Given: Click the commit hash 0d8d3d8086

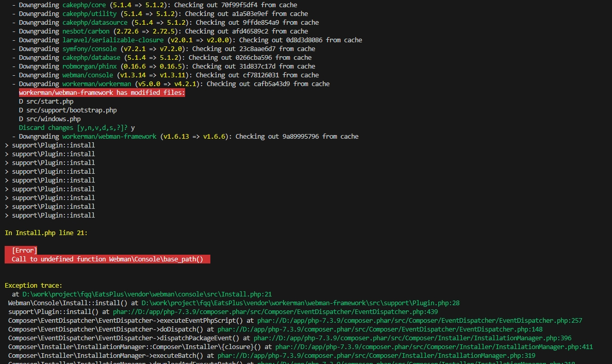Looking at the screenshot, I should (304, 40).
